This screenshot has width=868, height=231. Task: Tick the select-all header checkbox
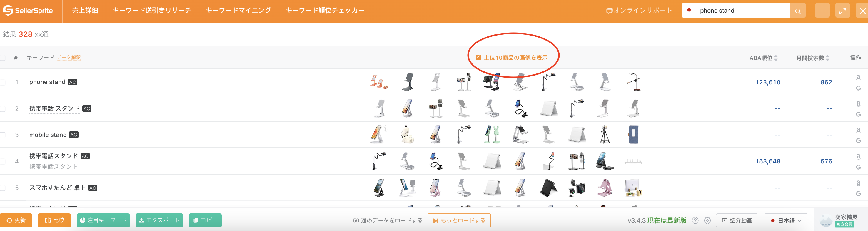[2, 58]
